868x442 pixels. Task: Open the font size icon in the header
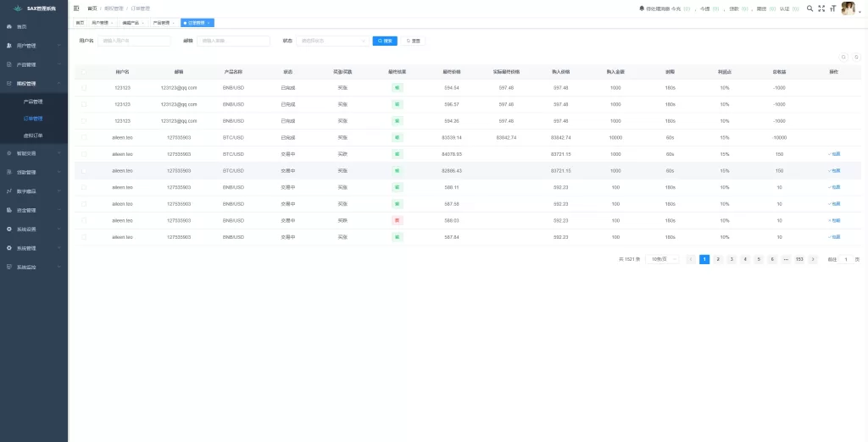[832, 8]
